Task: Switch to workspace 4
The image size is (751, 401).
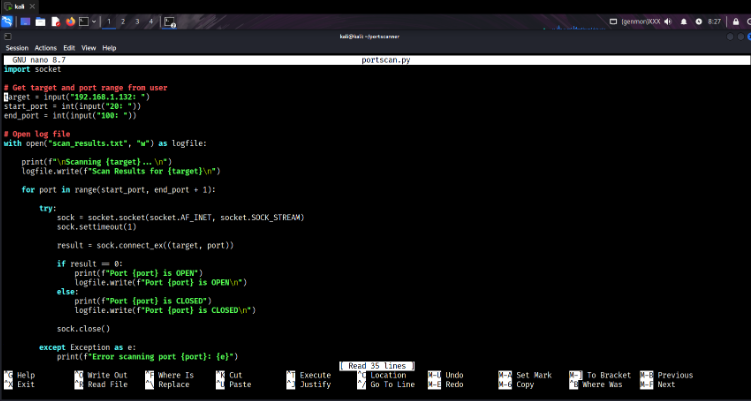Action: [151, 22]
